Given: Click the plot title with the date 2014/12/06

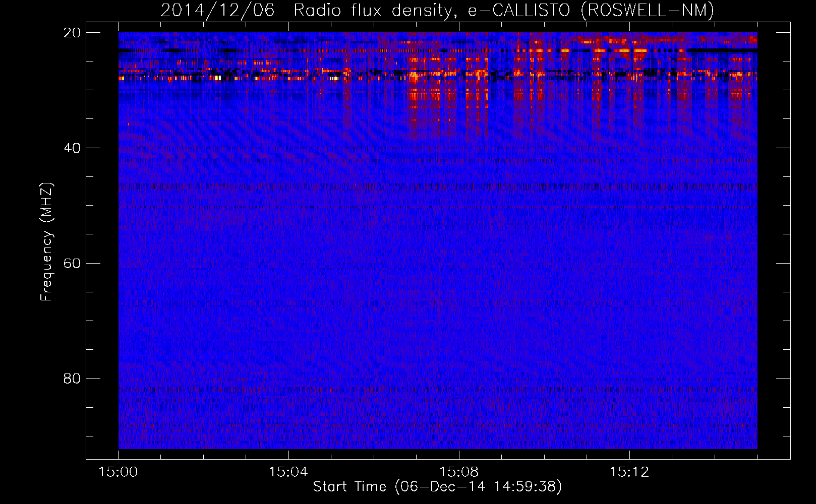Looking at the screenshot, I should tap(437, 10).
